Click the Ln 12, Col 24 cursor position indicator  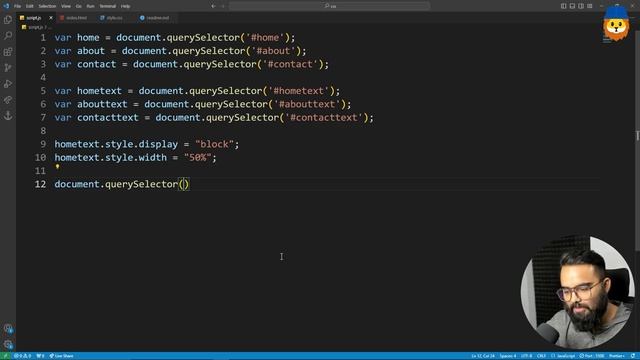(x=483, y=356)
